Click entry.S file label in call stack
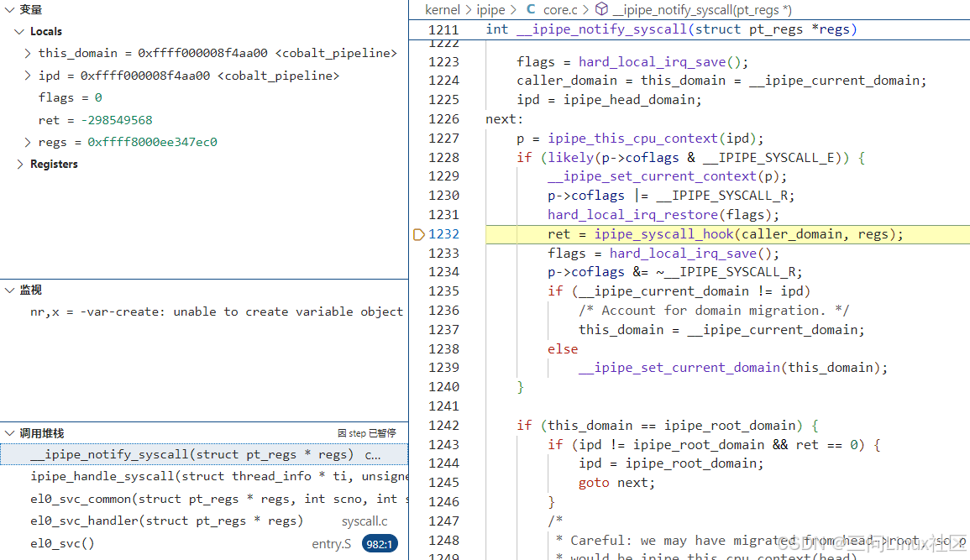Image resolution: width=970 pixels, height=560 pixels. pos(331,544)
